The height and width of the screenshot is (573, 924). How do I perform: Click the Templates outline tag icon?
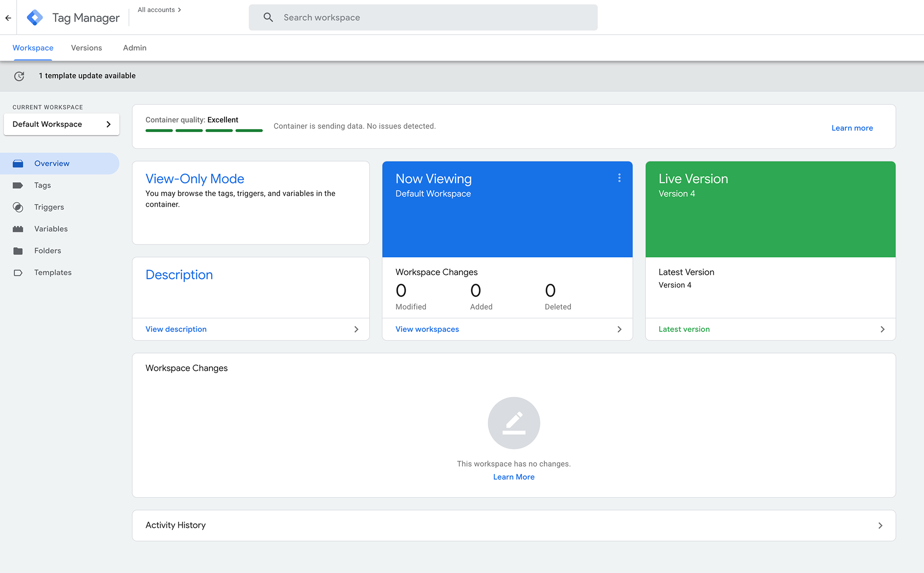18,273
